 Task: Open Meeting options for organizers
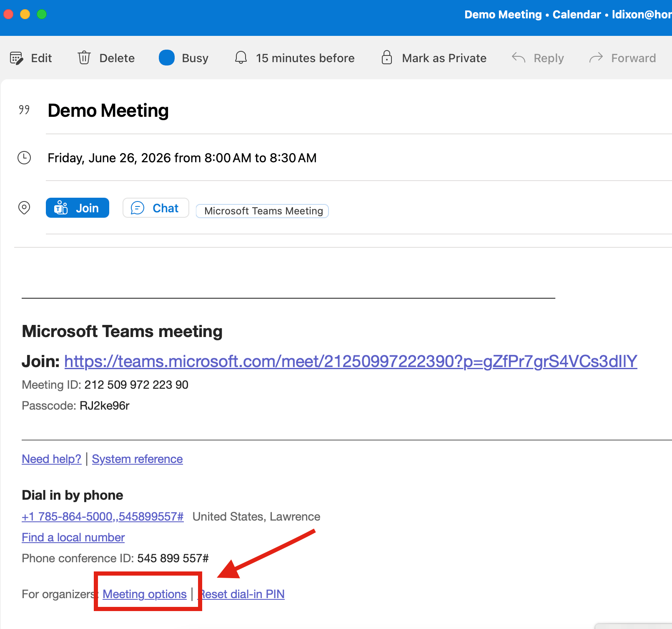coord(144,594)
